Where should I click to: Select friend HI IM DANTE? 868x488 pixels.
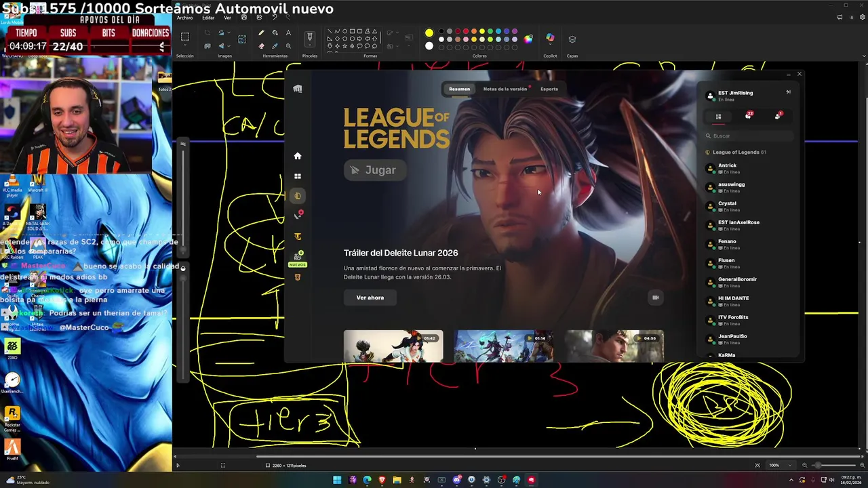(749, 301)
